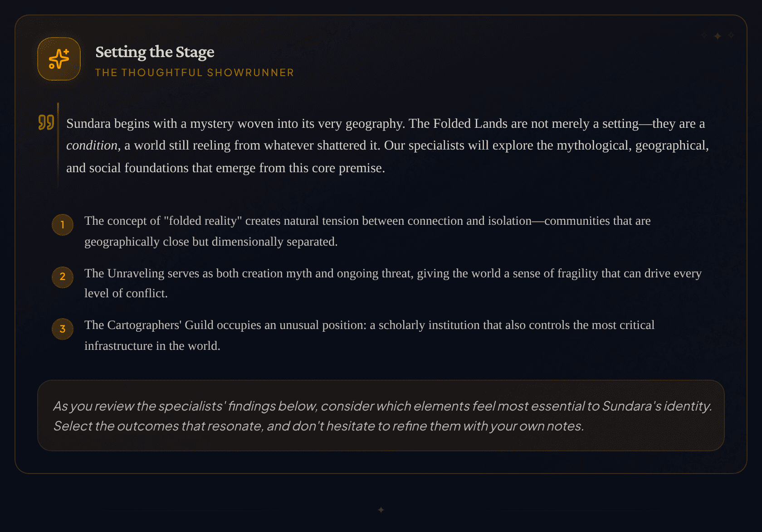Click the italic note starting "As you review"
Image resolution: width=762 pixels, height=532 pixels.
pos(382,406)
